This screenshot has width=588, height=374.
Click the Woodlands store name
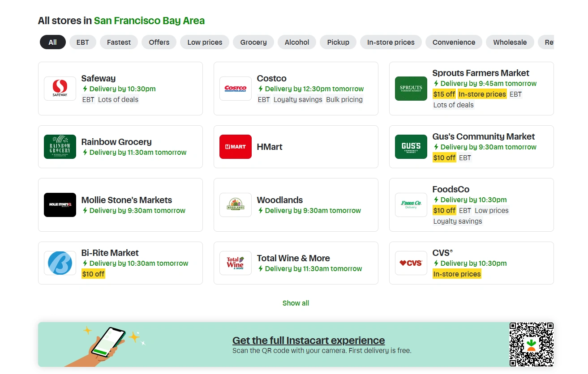280,200
